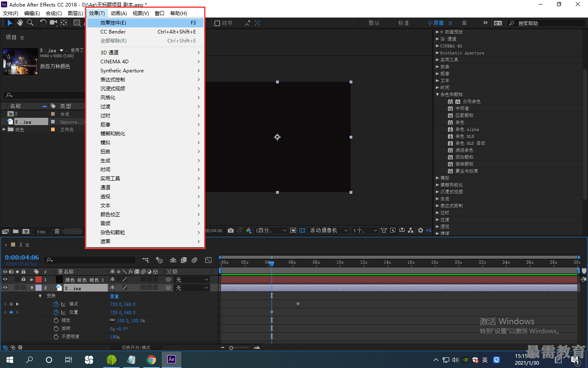Open the 颜色校正 submenu
Viewport: 588px width, 368px height.
[145, 215]
